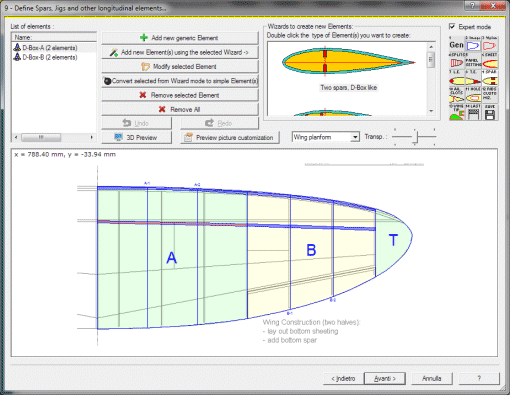Open the Last step flag icon
This screenshot has height=395, width=510.
(x=473, y=113)
